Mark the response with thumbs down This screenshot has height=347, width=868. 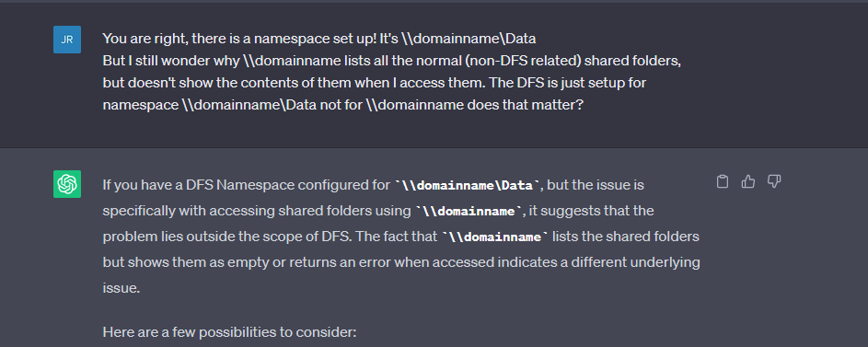tap(774, 181)
